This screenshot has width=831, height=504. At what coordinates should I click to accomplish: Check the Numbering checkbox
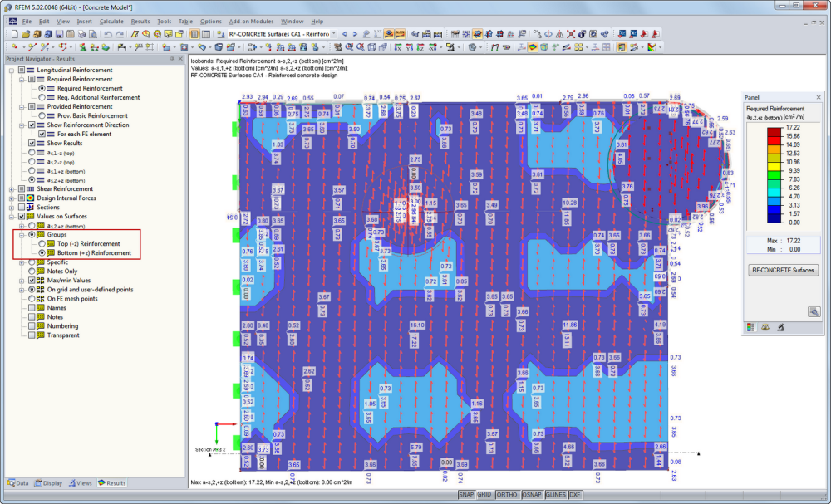[x=32, y=326]
